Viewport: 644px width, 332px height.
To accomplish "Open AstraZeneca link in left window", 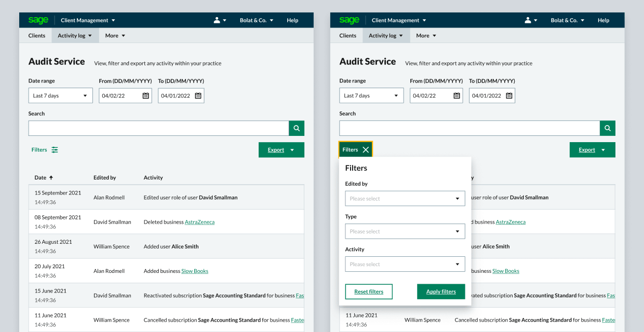I will click(x=199, y=222).
